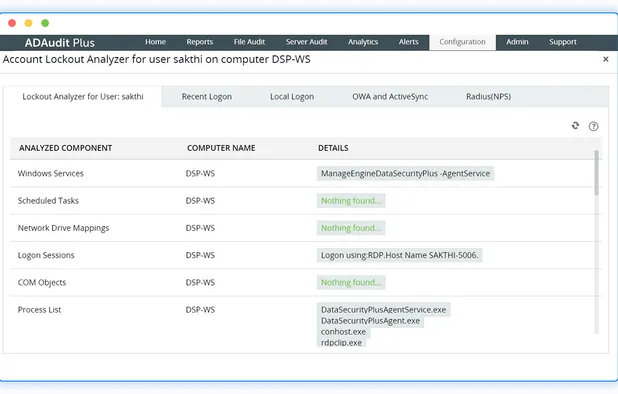Open the Admin menu
This screenshot has width=618, height=394.
[517, 42]
